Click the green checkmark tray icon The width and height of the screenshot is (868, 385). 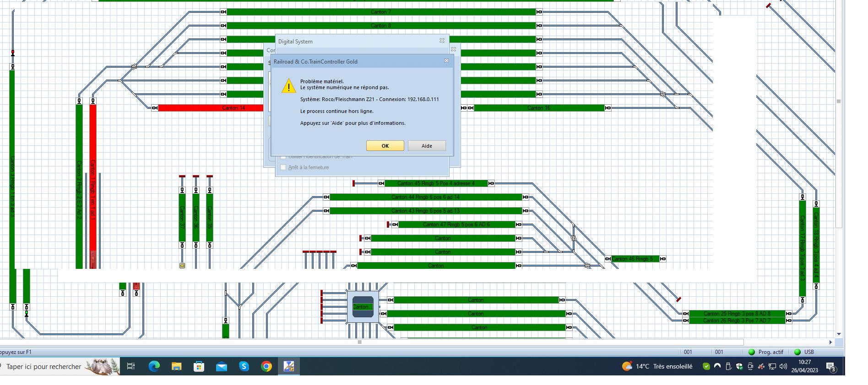click(x=706, y=366)
